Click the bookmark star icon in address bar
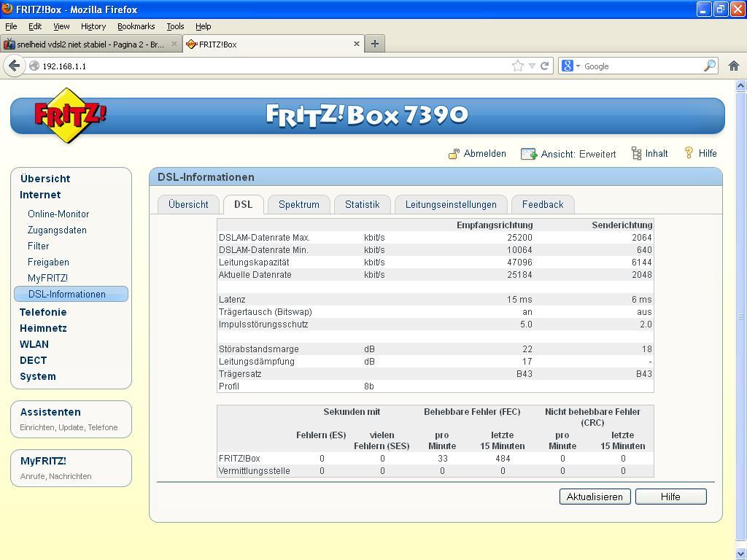Viewport: 747px width, 560px height. click(517, 66)
